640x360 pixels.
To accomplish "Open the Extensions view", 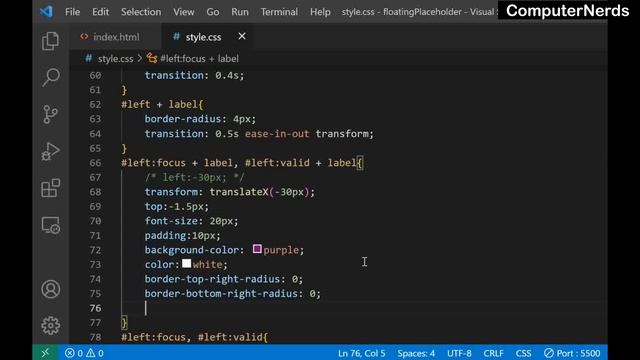I will (51, 188).
